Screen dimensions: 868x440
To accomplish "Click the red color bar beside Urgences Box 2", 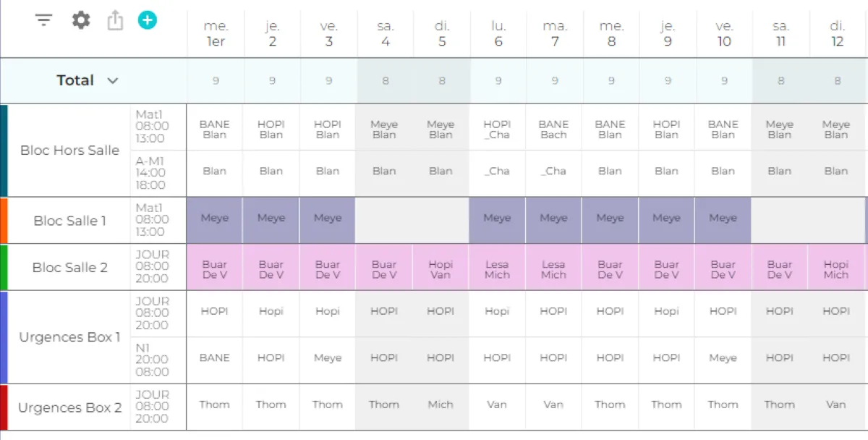I will [4, 408].
